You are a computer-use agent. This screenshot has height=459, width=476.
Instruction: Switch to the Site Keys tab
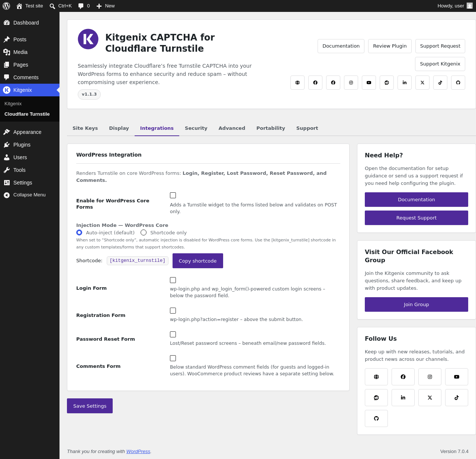coord(85,128)
